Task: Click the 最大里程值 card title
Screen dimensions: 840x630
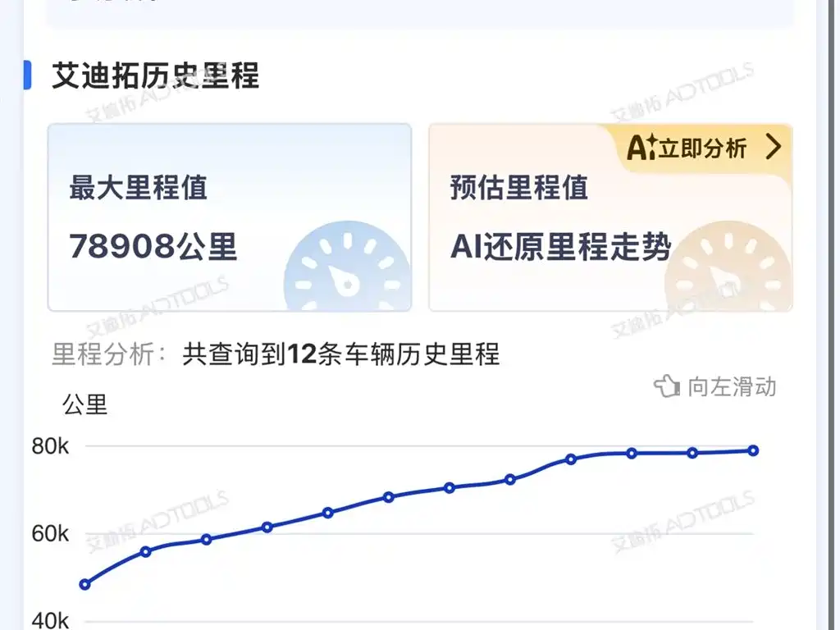Action: (x=138, y=188)
